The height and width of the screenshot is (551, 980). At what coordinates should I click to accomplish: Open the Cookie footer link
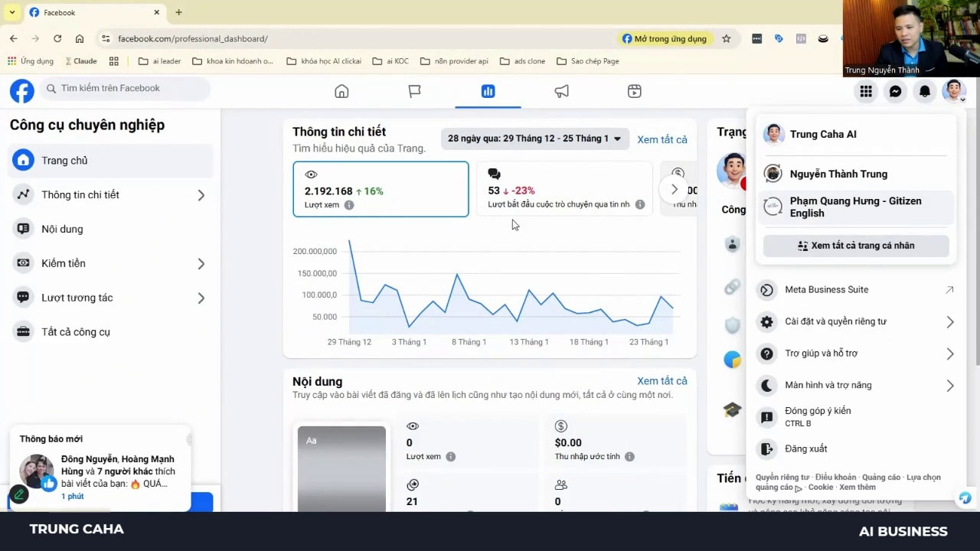coord(820,487)
